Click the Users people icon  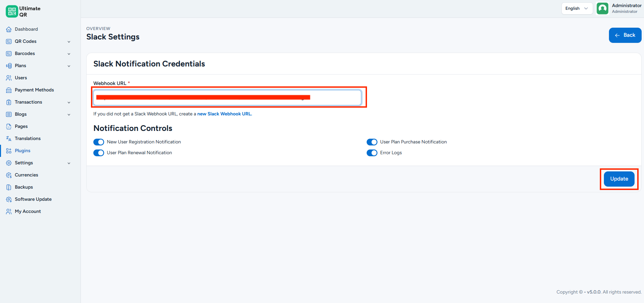click(9, 78)
